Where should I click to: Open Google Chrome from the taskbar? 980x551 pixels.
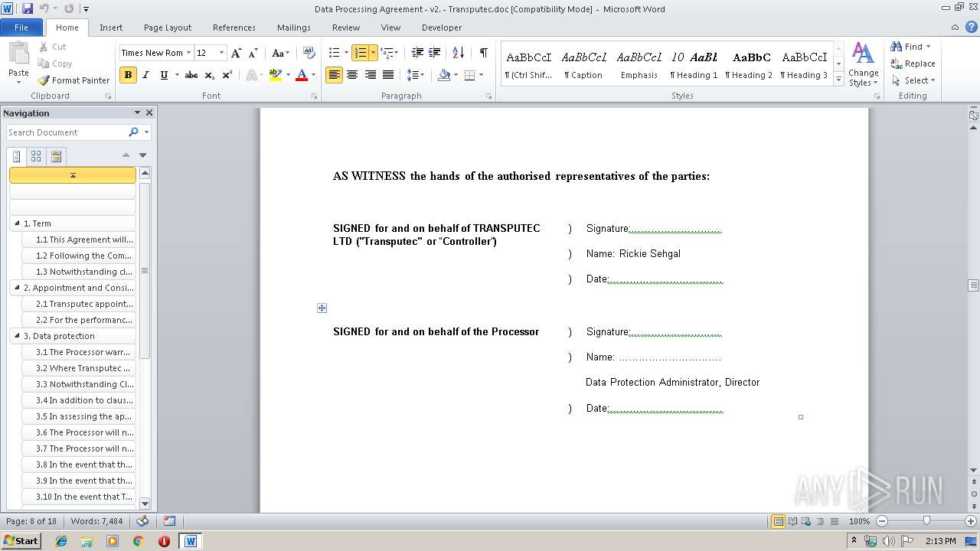click(139, 541)
